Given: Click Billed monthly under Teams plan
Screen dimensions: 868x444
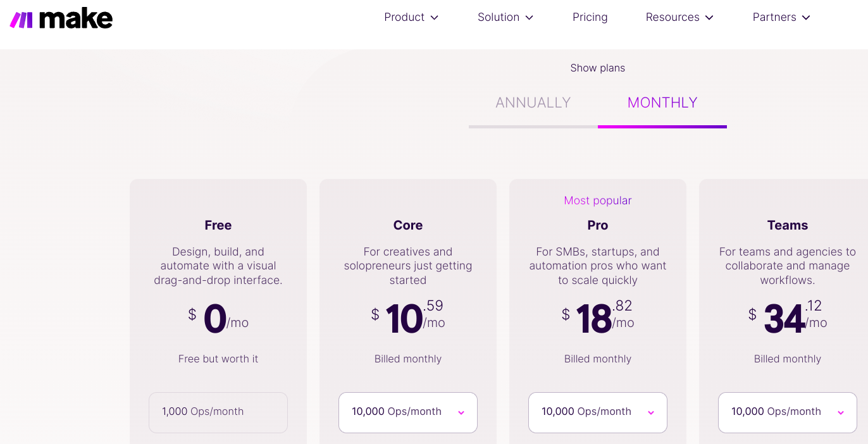Looking at the screenshot, I should [788, 359].
